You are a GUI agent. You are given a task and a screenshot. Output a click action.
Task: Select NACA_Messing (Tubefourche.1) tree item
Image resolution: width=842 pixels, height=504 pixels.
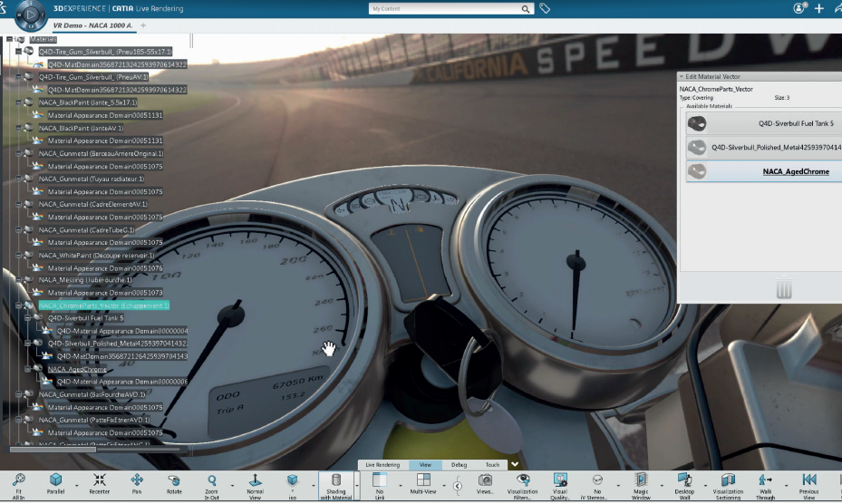click(x=85, y=280)
